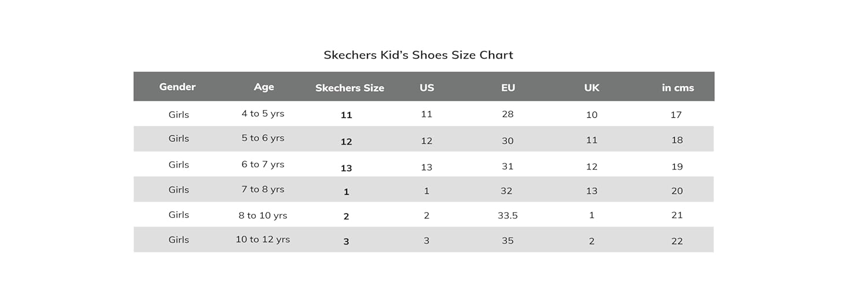
Task: Select the '5 to 6 yrs' age cell
Action: point(263,138)
